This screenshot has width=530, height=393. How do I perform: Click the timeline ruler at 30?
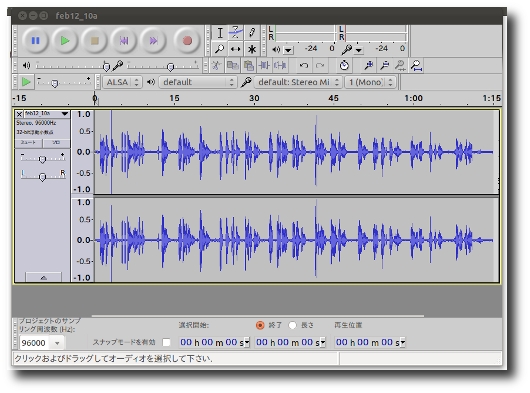[x=254, y=98]
